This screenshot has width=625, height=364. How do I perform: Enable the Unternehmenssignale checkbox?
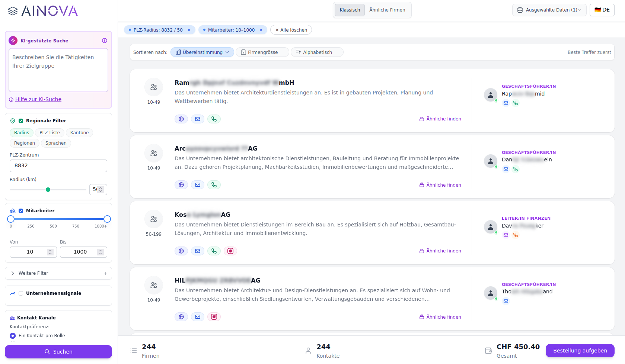[21, 293]
